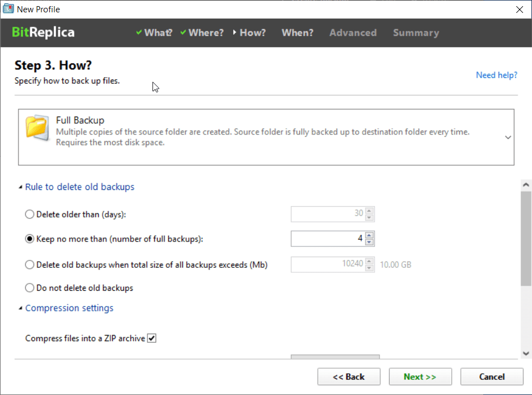The width and height of the screenshot is (532, 395).
Task: Collapse the Rule to delete old backups section
Action: pyautogui.click(x=20, y=187)
